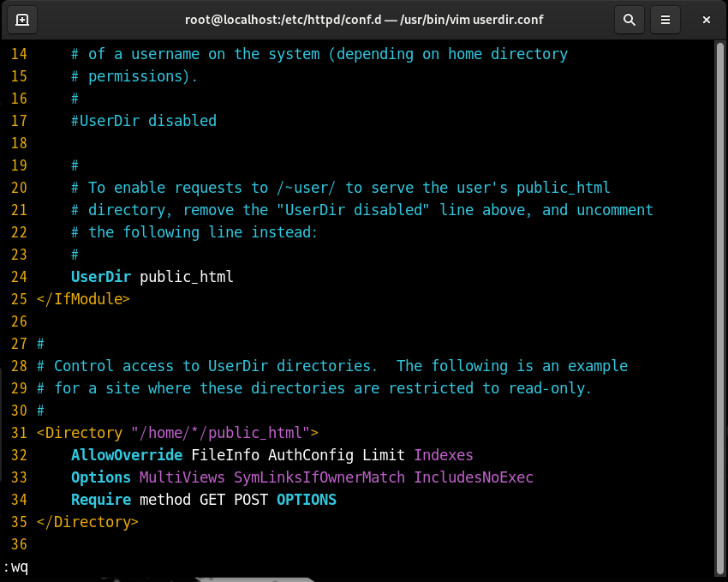Click '# permissions).' comment on line 15
728x582 pixels.
[135, 76]
